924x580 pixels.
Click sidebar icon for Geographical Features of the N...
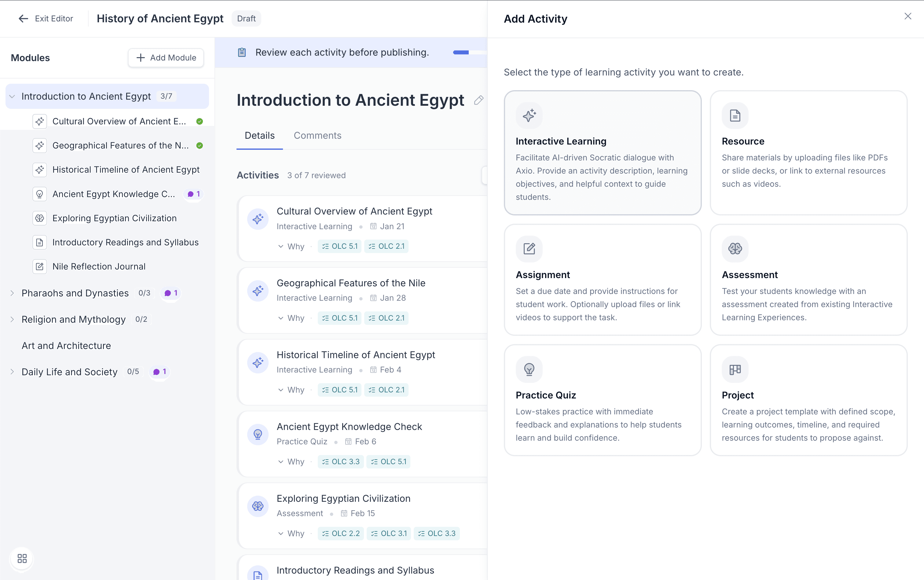tap(39, 145)
